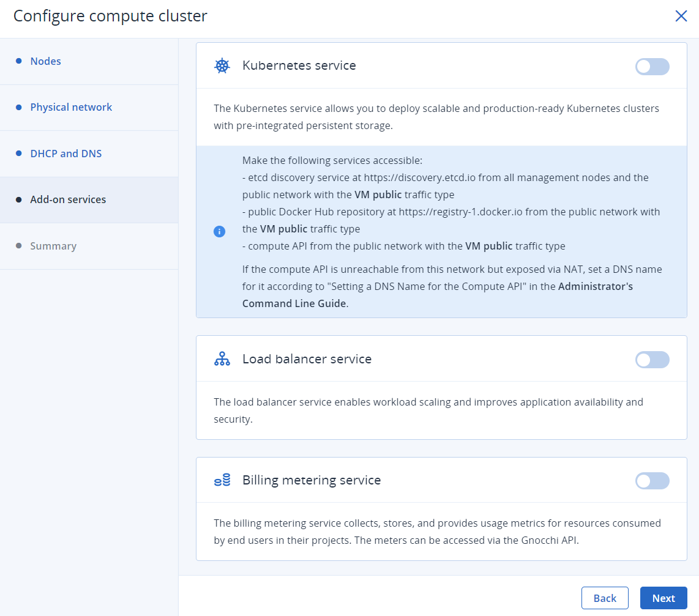
Task: Click the Administrator's Command Line Guide text
Action: 437,295
